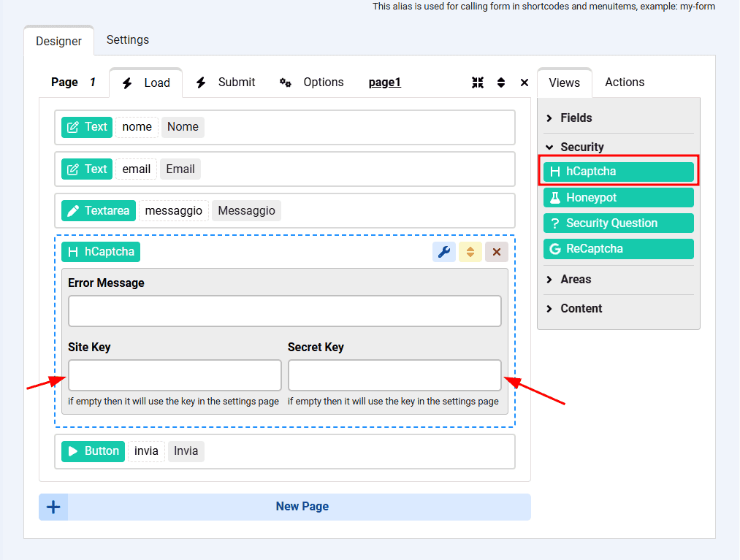Open the Submit tab

pyautogui.click(x=226, y=83)
